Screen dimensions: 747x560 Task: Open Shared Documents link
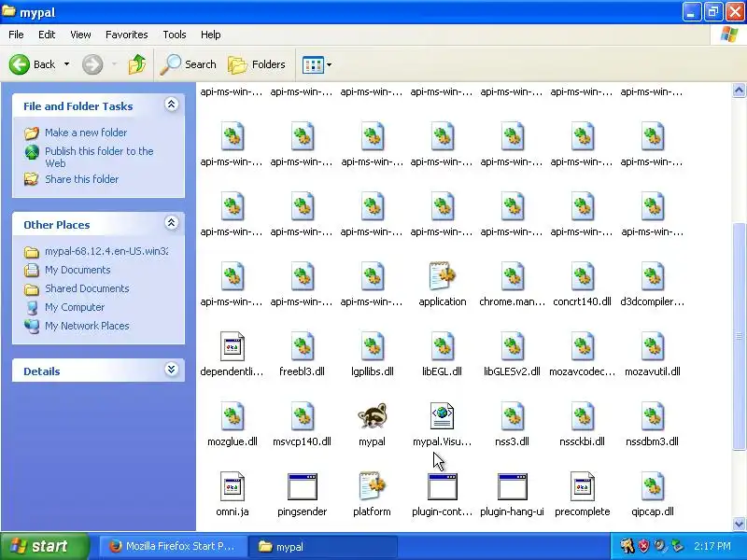click(x=87, y=288)
